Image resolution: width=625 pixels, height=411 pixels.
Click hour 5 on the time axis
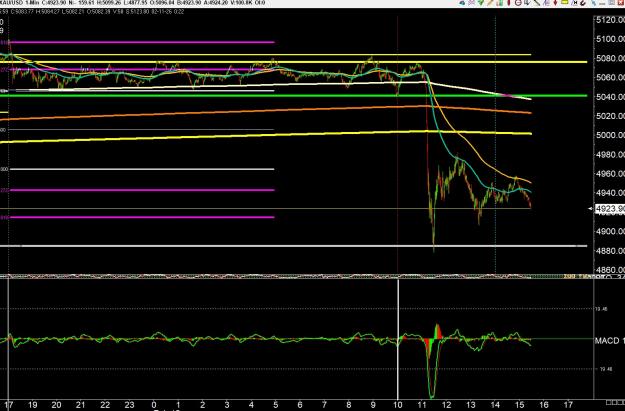pyautogui.click(x=275, y=405)
